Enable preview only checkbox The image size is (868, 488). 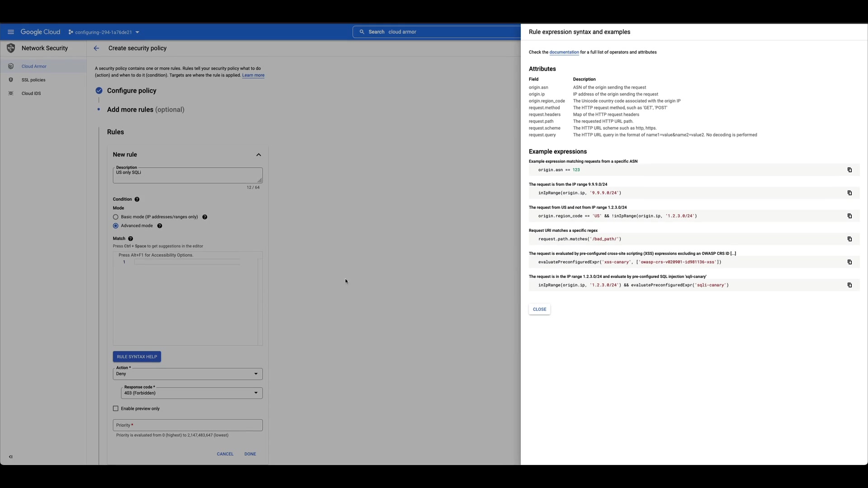click(116, 408)
